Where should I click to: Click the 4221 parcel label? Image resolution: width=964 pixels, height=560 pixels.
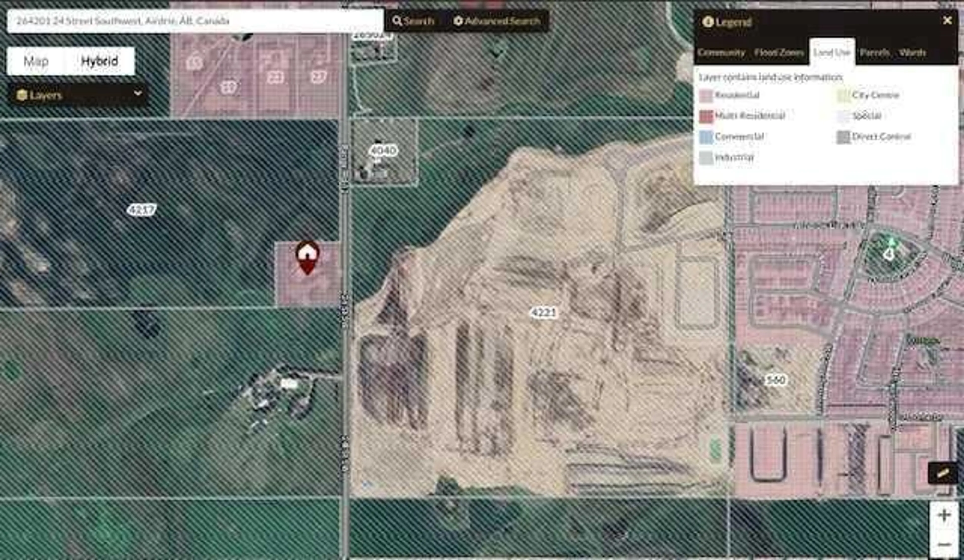coord(544,313)
